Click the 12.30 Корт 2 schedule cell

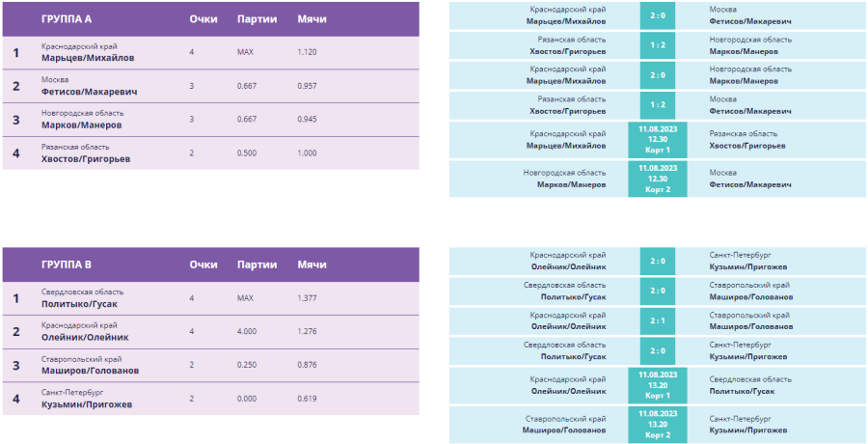[657, 179]
